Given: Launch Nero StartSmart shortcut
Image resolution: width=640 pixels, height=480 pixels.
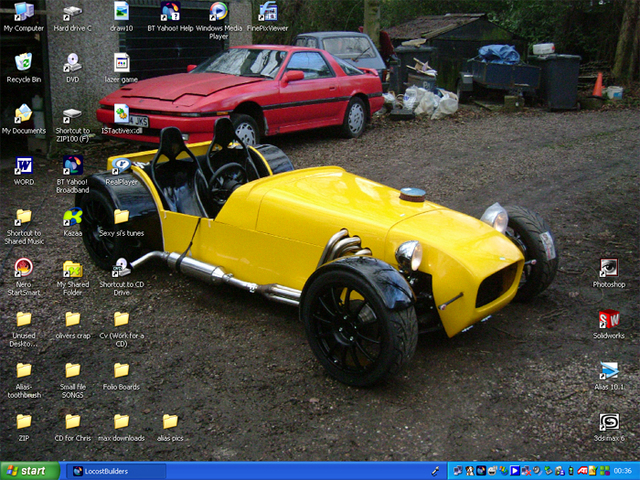Looking at the screenshot, I should (24, 278).
